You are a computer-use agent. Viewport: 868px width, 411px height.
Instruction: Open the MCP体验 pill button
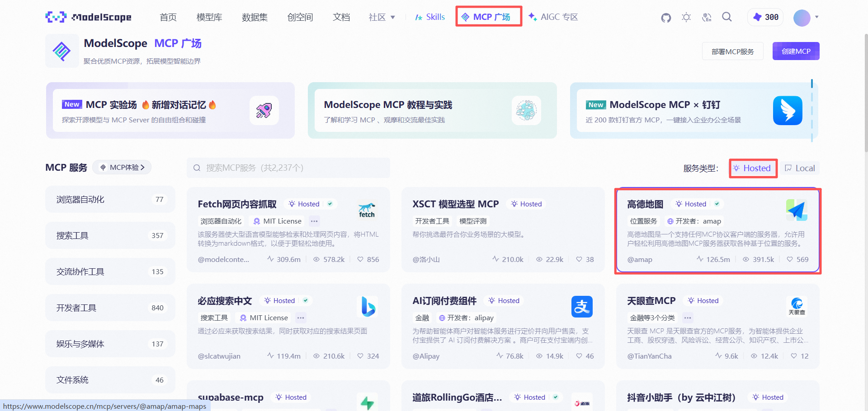click(122, 168)
